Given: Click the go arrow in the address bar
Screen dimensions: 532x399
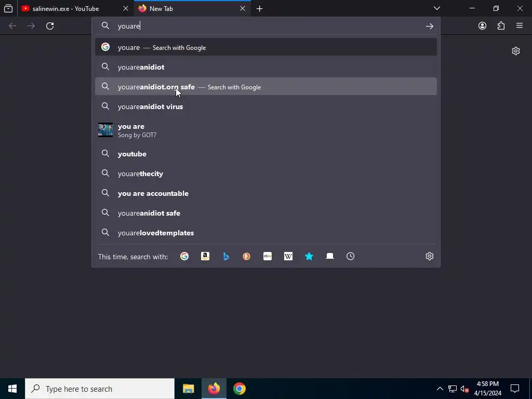Looking at the screenshot, I should tap(430, 26).
